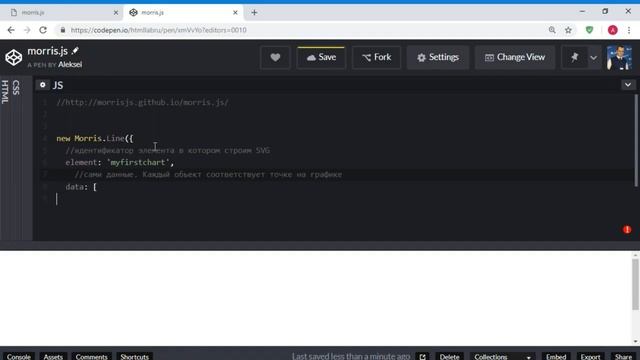Open the green shield extension

pyautogui.click(x=589, y=30)
